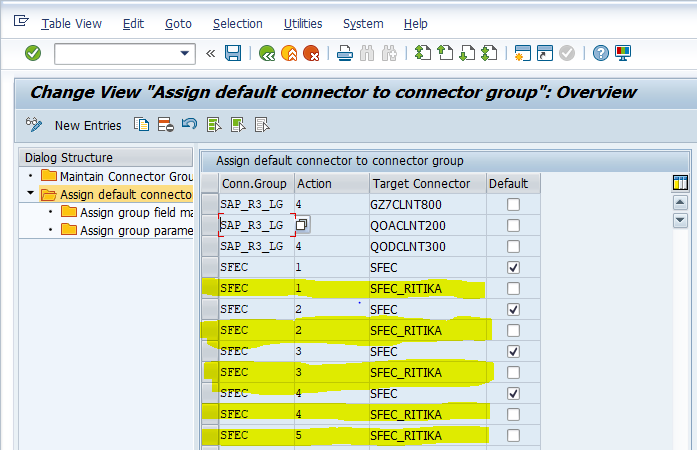Viewport: 697px width, 450px height.
Task: Uncheck Default for SFEC action 2
Action: pos(513,309)
